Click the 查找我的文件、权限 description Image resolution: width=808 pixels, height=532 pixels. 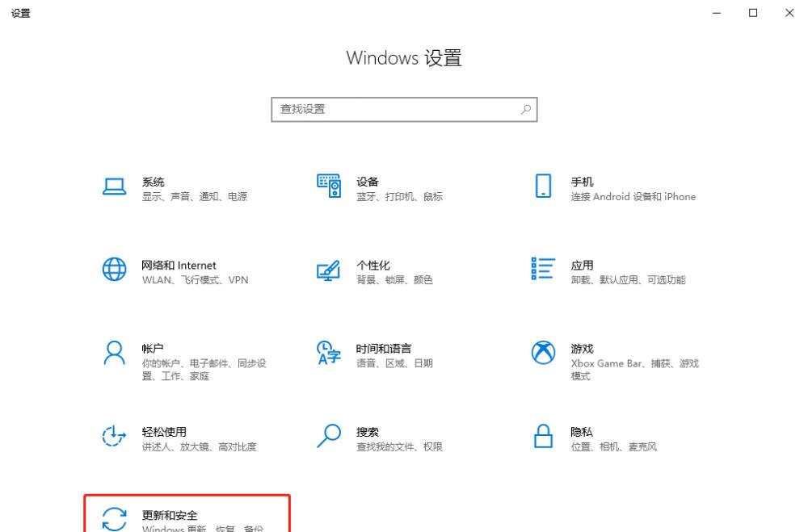[x=399, y=447]
